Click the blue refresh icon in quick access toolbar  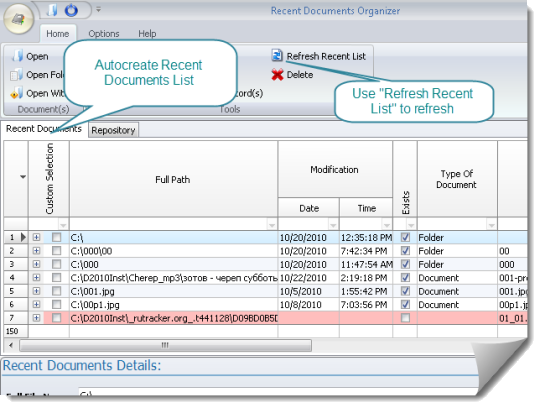click(71, 10)
